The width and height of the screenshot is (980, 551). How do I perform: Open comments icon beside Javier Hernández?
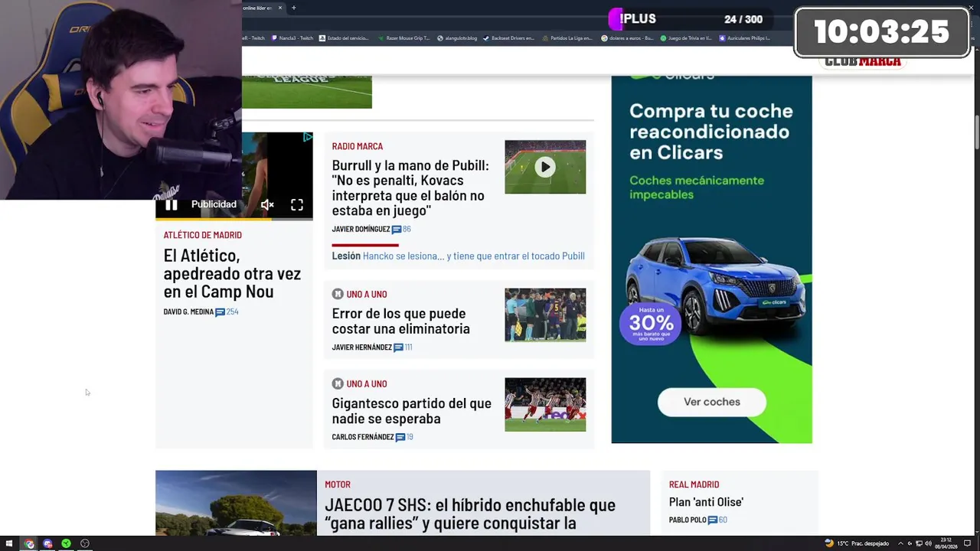click(398, 347)
